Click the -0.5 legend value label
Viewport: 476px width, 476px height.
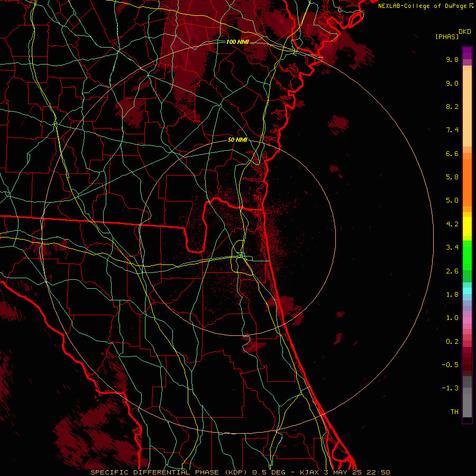[x=450, y=365]
